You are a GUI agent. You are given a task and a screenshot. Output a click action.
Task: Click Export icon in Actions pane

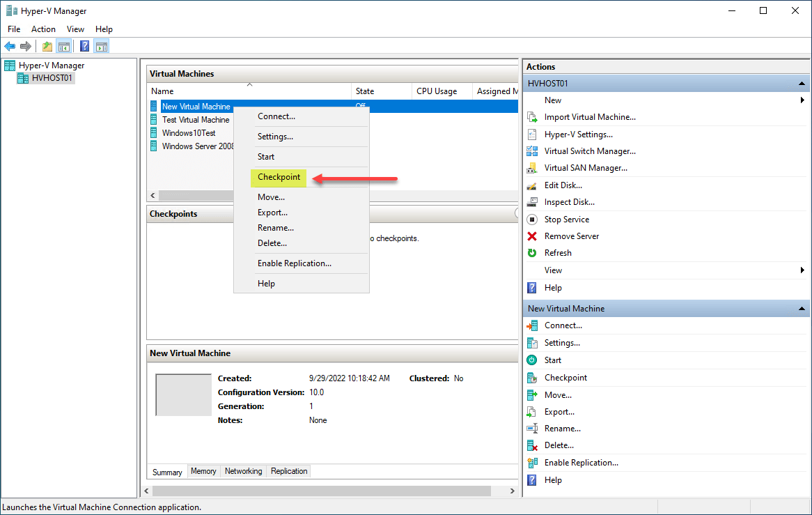pos(532,412)
